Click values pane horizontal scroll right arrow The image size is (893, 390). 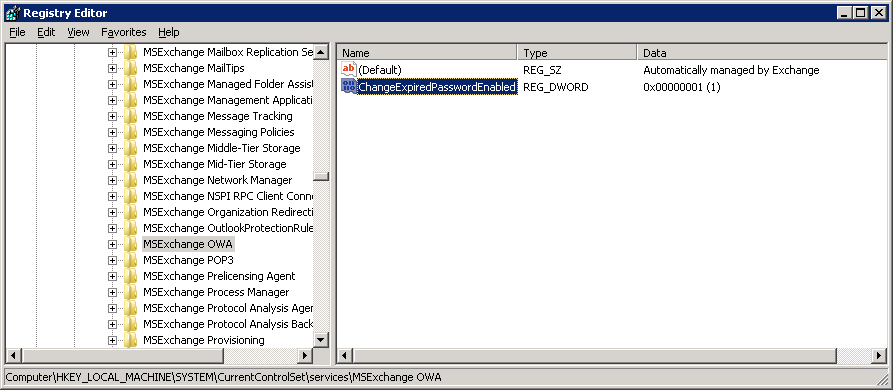click(x=879, y=356)
